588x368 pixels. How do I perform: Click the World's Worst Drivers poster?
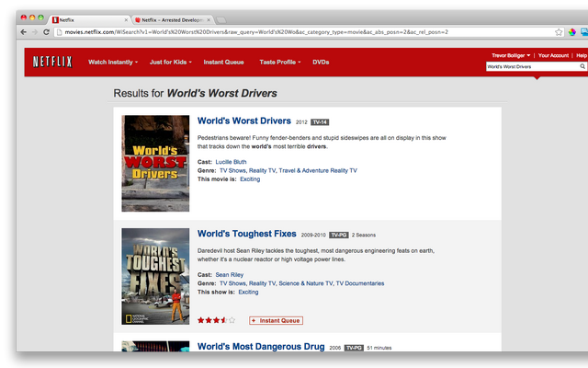pyautogui.click(x=155, y=164)
